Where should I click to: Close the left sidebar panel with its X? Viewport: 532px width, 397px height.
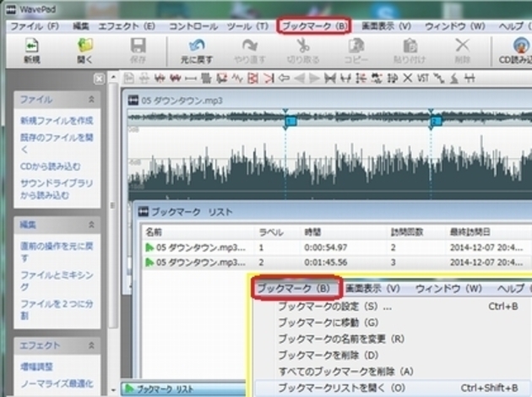pyautogui.click(x=99, y=79)
